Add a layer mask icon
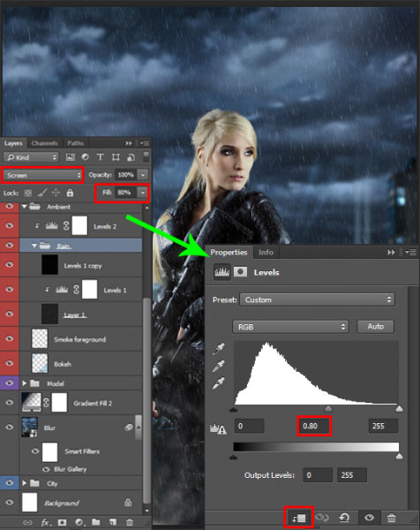 62,522
